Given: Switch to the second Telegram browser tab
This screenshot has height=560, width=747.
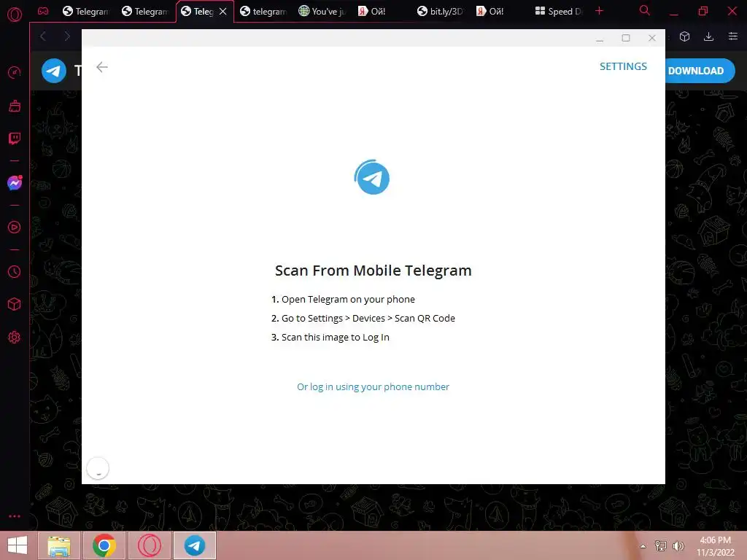Looking at the screenshot, I should [x=145, y=12].
